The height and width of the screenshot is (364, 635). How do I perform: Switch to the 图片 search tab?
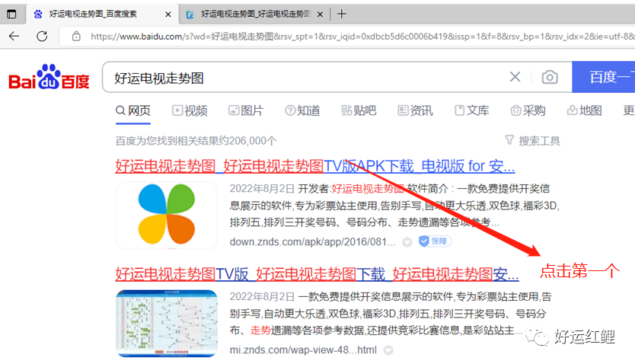[246, 110]
